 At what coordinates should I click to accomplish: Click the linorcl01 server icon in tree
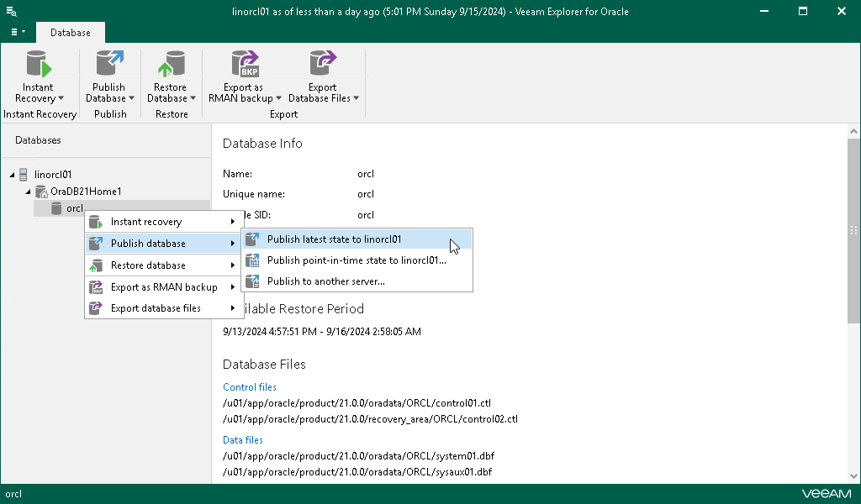23,175
